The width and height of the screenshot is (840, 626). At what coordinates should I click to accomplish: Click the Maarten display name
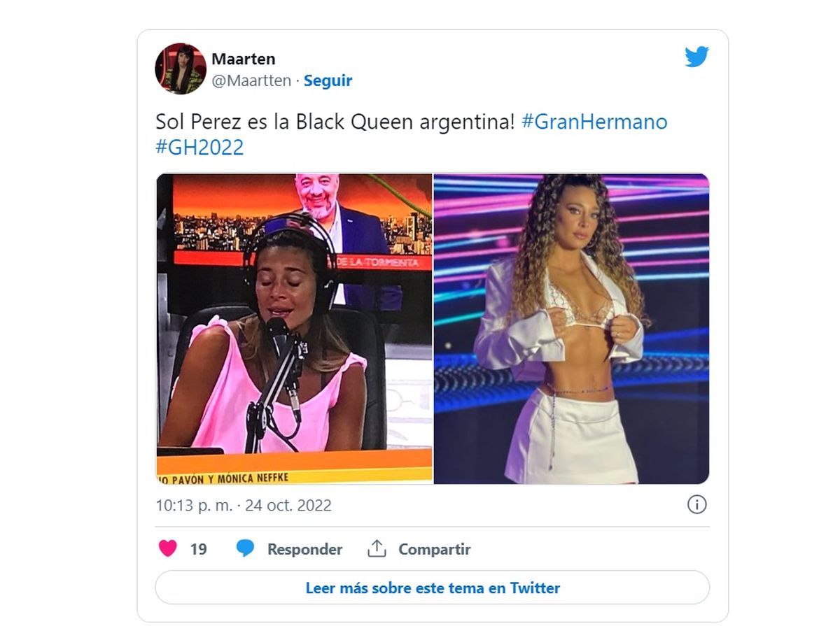click(x=244, y=59)
